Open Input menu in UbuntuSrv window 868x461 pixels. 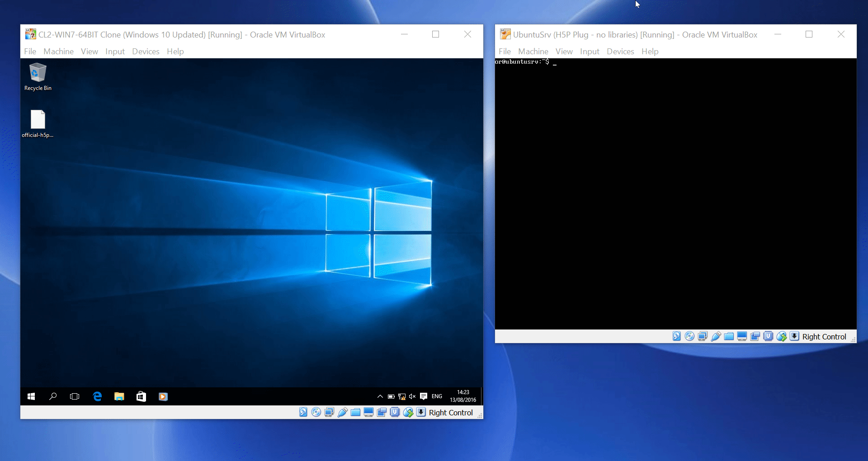click(x=590, y=52)
